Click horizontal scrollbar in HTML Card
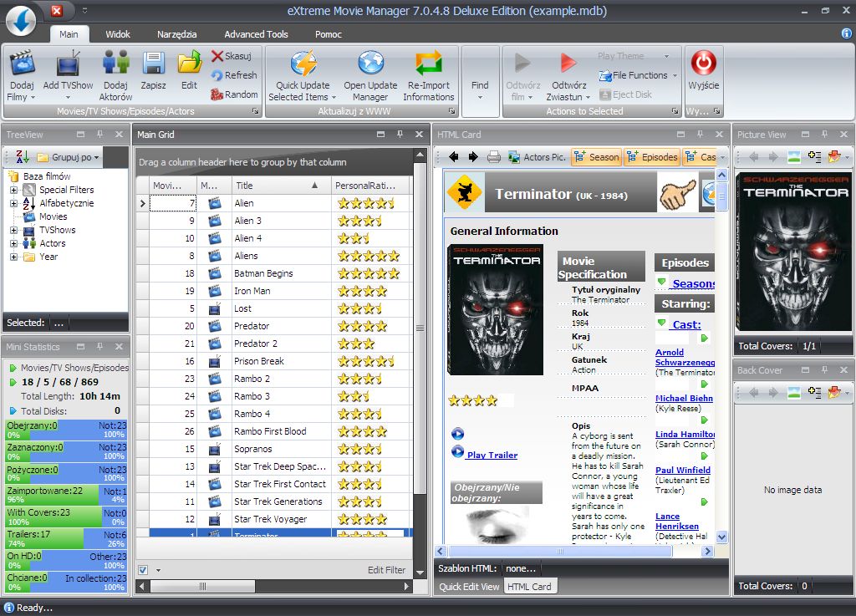The width and height of the screenshot is (856, 616). point(559,551)
